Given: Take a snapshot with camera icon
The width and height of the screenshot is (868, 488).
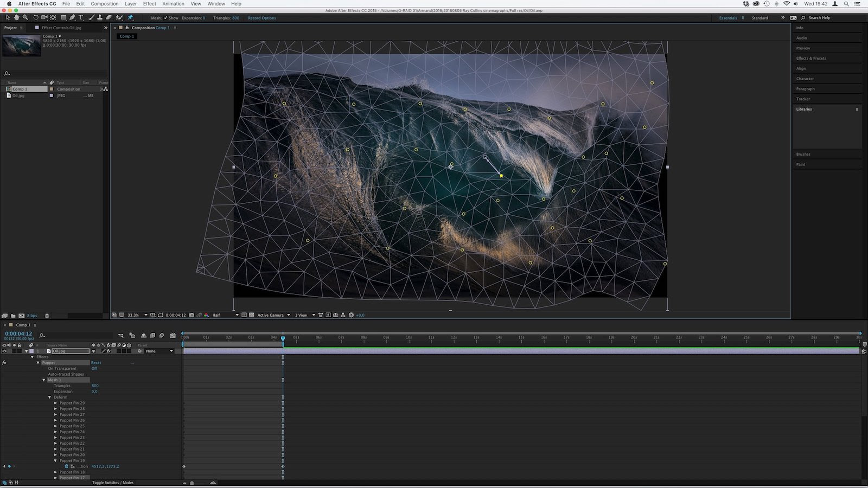Looking at the screenshot, I should (x=192, y=315).
